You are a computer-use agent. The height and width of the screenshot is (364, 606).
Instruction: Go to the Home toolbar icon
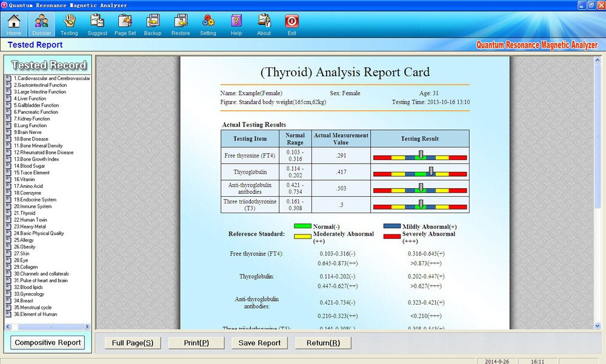[14, 25]
